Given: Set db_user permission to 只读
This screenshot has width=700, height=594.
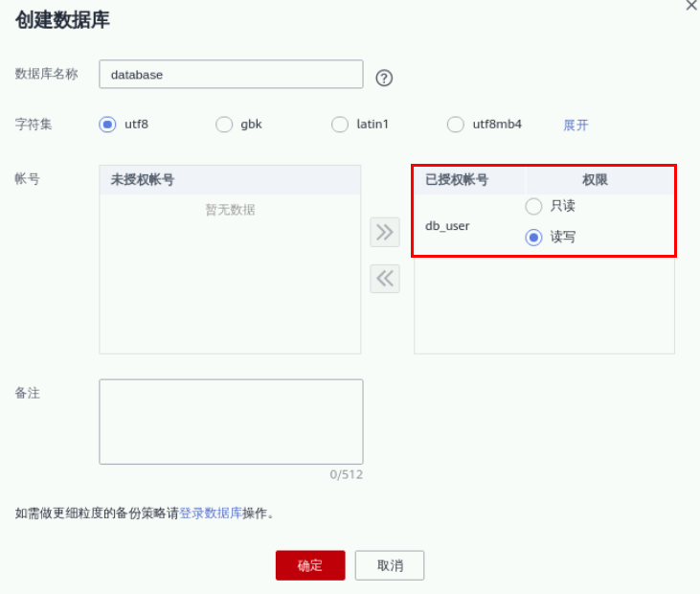Looking at the screenshot, I should (x=534, y=206).
